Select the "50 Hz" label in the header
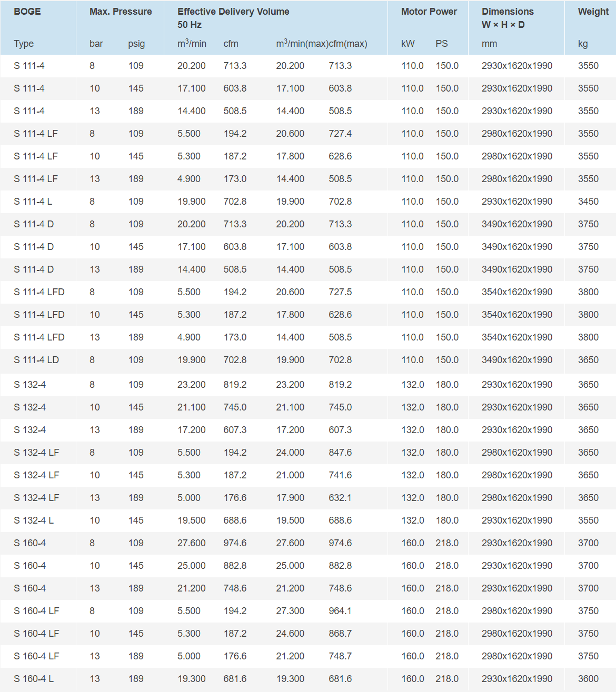Image resolution: width=616 pixels, height=692 pixels. (190, 25)
